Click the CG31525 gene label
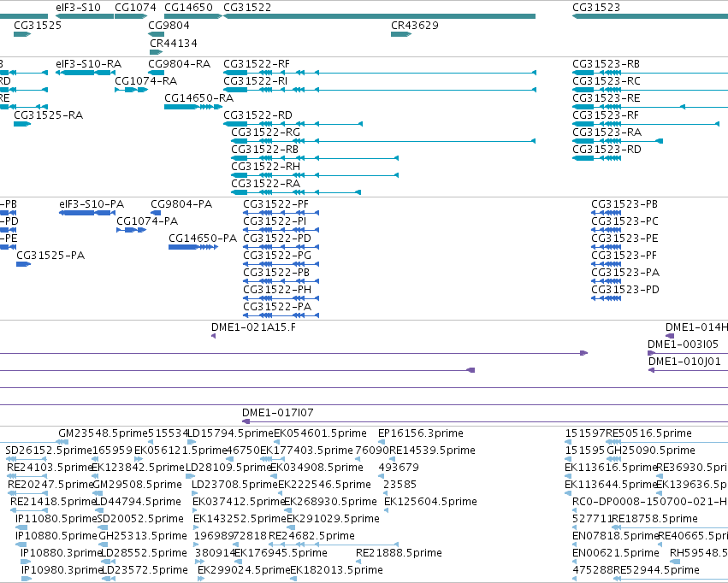Image resolution: width=728 pixels, height=583 pixels. pos(38,25)
